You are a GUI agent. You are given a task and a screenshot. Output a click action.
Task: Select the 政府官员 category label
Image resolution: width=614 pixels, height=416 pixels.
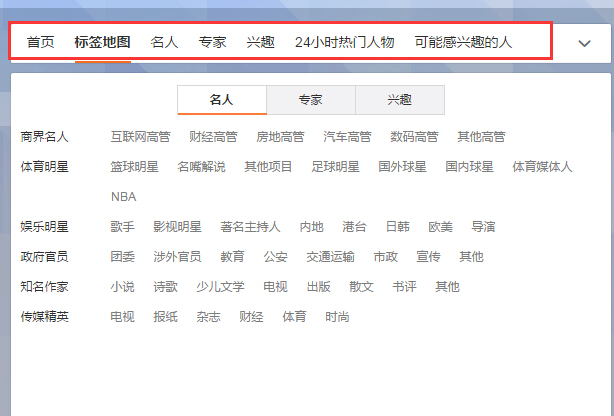click(x=44, y=257)
